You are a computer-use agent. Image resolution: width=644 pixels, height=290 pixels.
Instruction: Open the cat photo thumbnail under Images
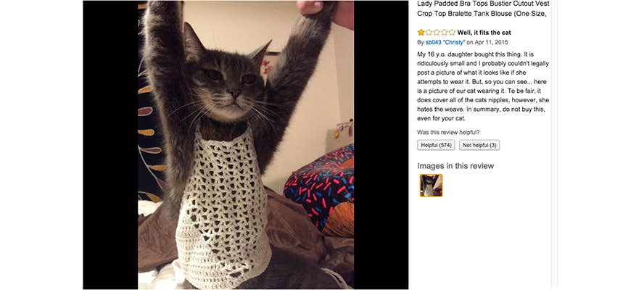431,186
